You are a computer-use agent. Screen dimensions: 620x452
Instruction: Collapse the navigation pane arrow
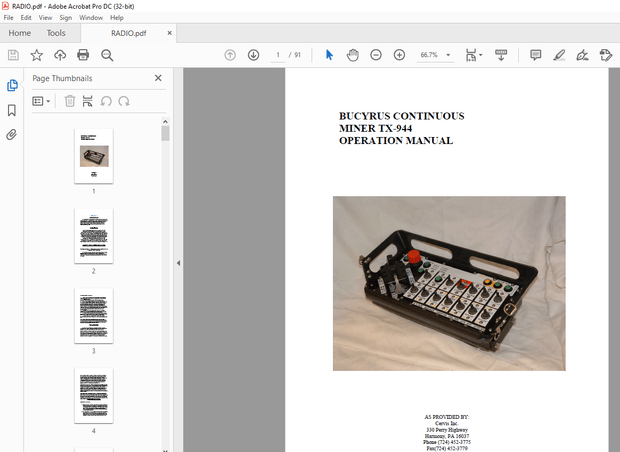(178, 263)
